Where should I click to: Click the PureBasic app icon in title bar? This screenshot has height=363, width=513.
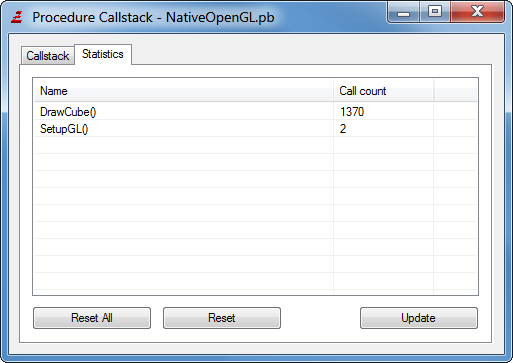(x=17, y=17)
